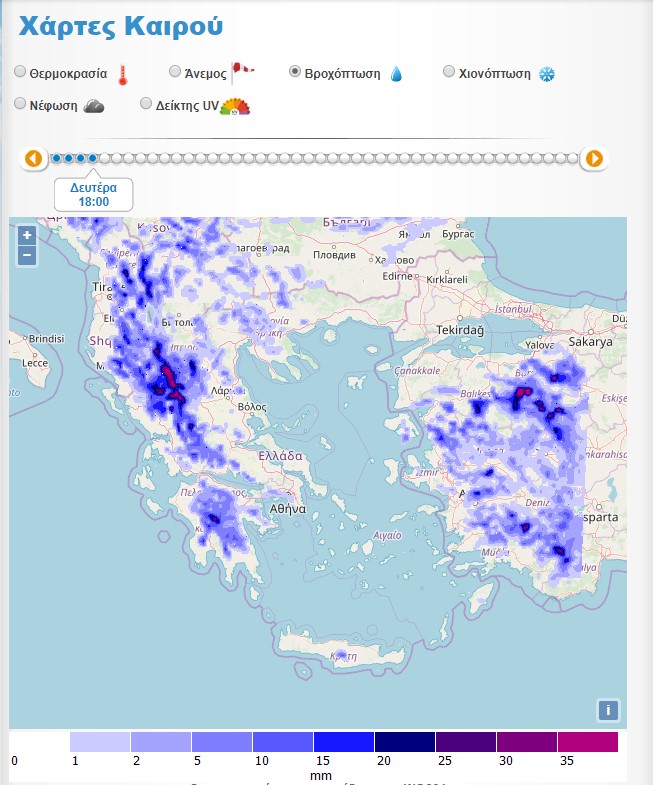Click the snowflake icon beside Χιονόπτωση

click(x=546, y=74)
